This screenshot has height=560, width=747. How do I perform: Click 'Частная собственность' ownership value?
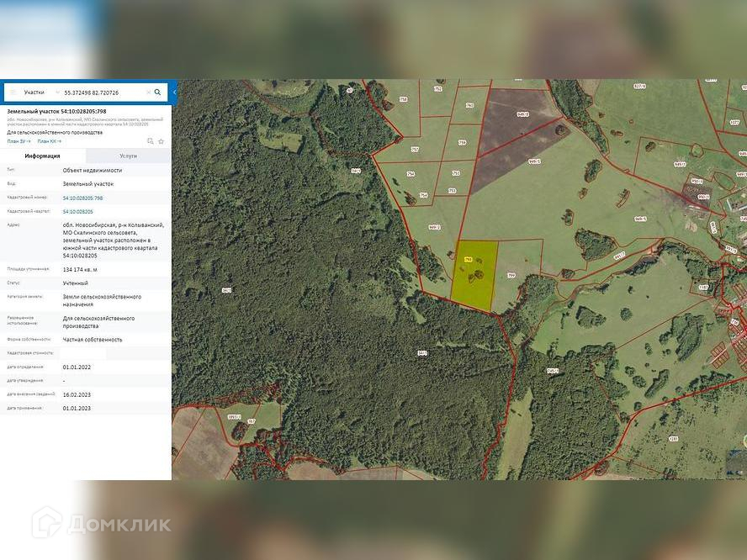93,340
